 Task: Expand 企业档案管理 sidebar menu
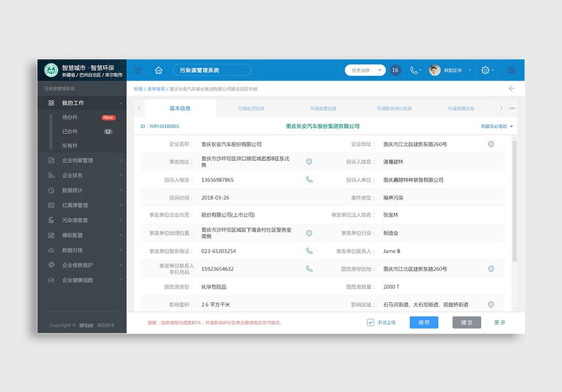pos(82,161)
